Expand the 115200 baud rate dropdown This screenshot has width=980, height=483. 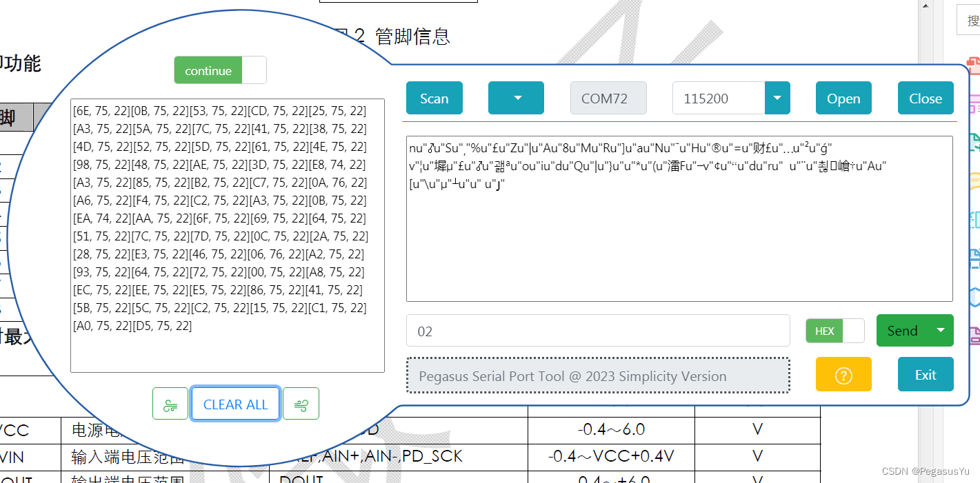click(777, 98)
